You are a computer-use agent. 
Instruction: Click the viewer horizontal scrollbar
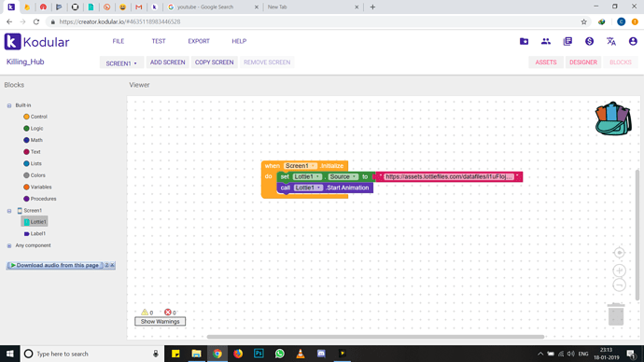(375, 337)
